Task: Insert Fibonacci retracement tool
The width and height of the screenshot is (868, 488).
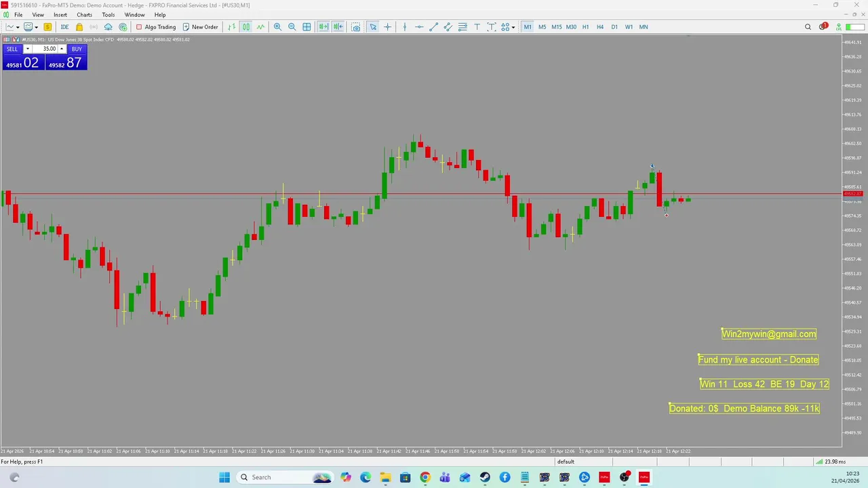Action: point(462,27)
